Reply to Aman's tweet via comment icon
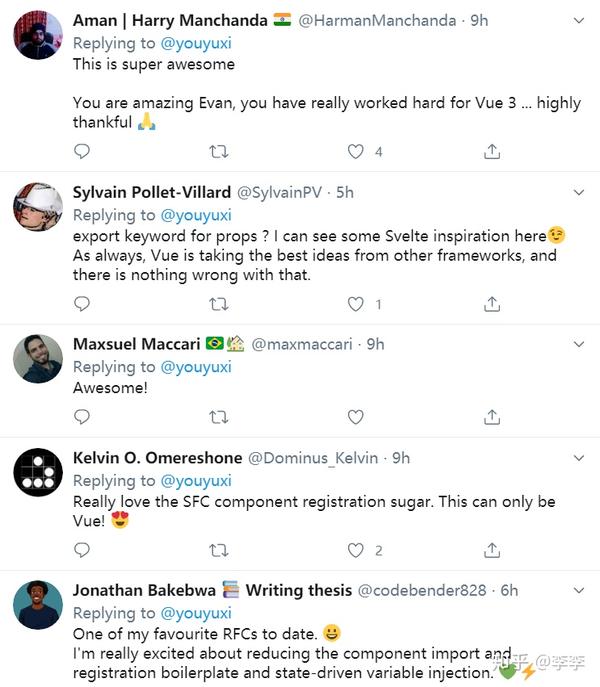Screen dimensions: 600x687 click(82, 151)
